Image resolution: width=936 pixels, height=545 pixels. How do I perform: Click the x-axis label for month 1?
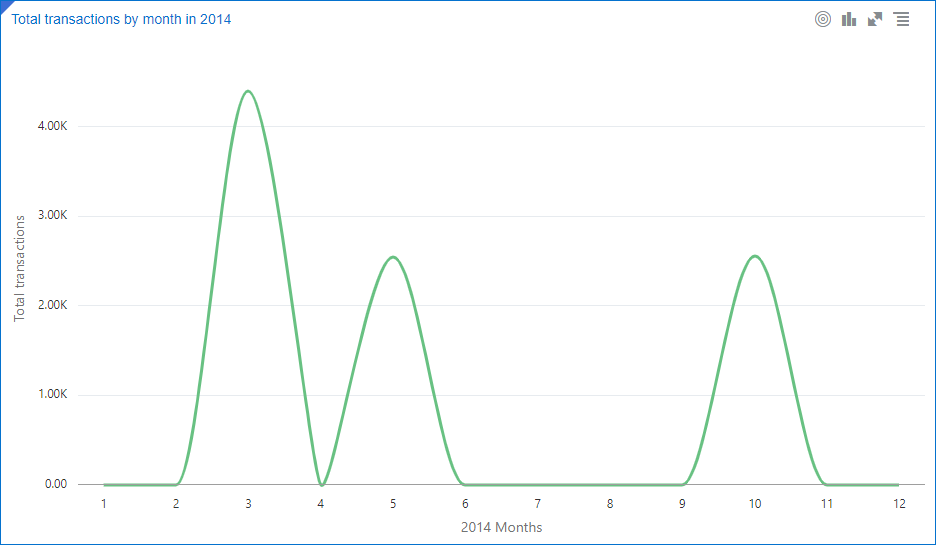[104, 503]
